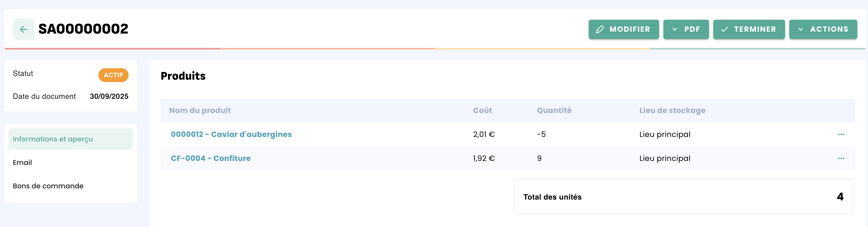Open product link CF-0004 - Confiture
Image resolution: width=868 pixels, height=227 pixels.
point(210,158)
